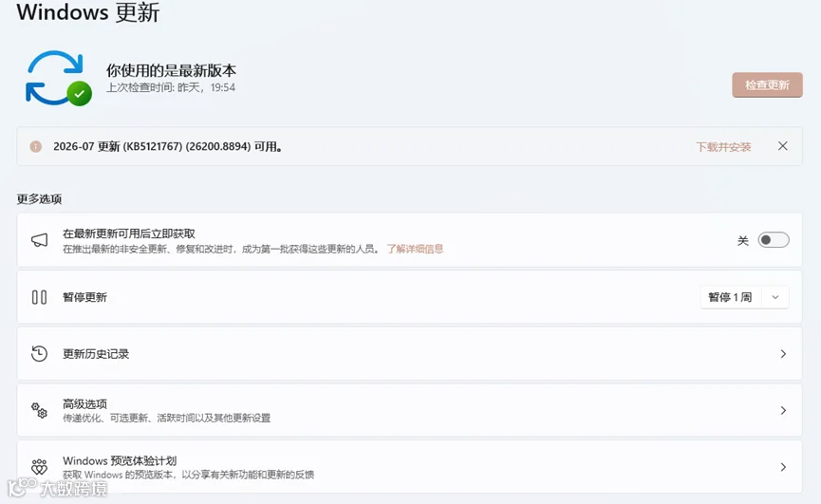Open 更新历史记录 via its chevron
This screenshot has height=504, width=821.
pos(783,354)
